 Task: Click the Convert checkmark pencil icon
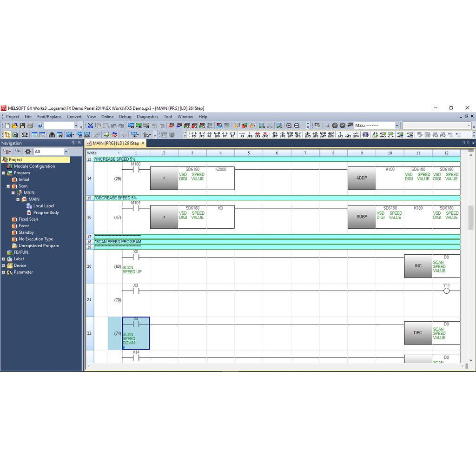106,134
